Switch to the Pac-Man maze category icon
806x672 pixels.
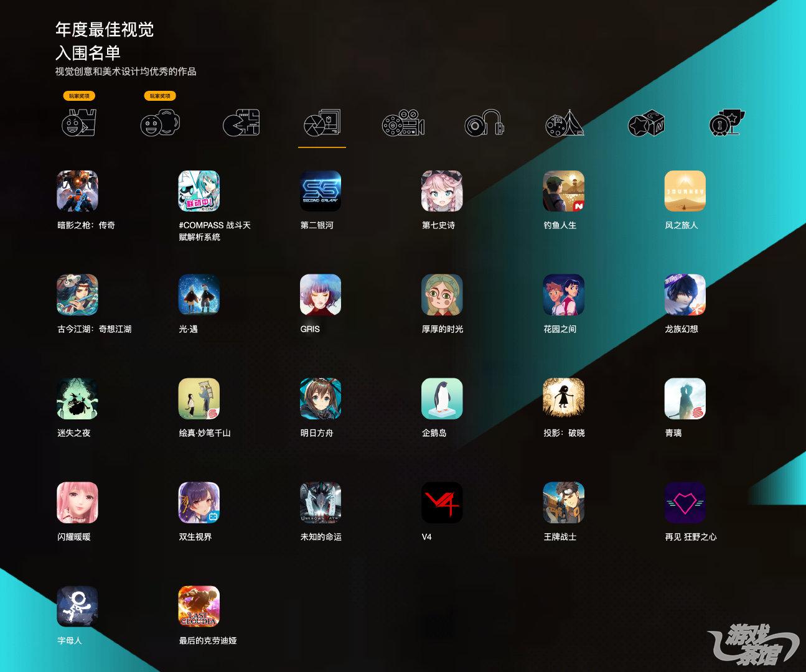tap(241, 123)
